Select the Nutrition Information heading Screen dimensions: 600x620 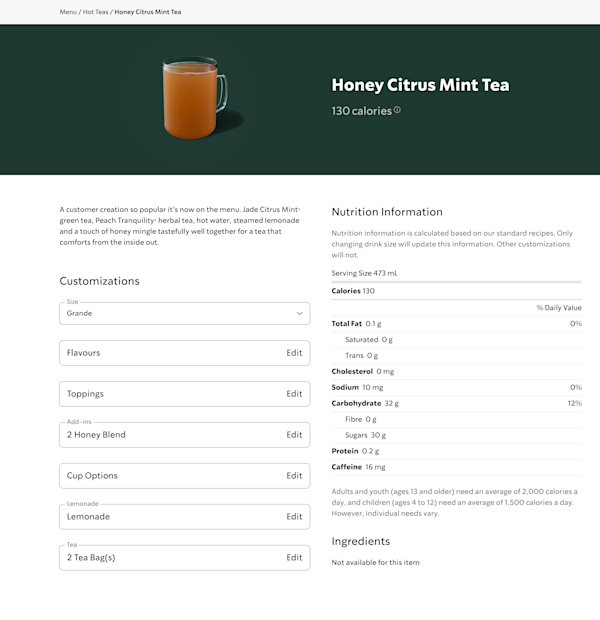tap(387, 212)
